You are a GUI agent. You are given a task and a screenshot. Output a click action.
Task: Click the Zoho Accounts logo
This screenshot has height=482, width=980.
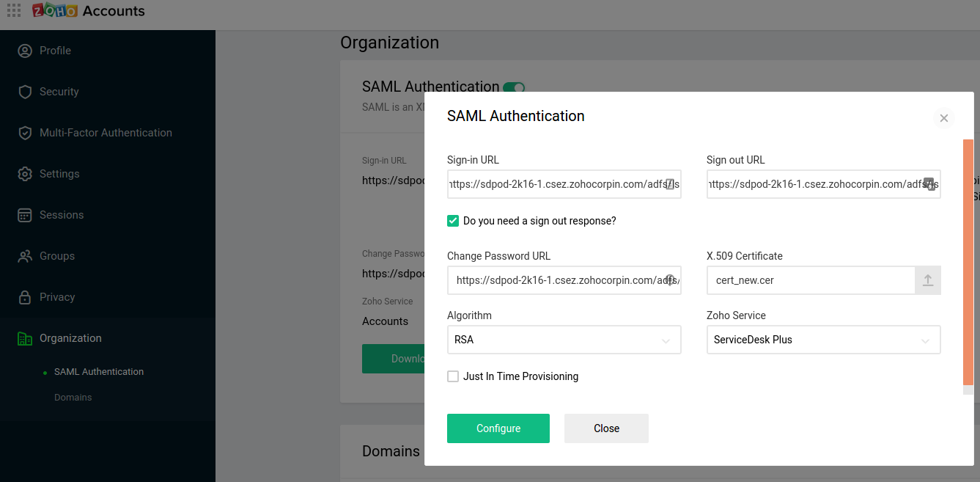tap(89, 11)
